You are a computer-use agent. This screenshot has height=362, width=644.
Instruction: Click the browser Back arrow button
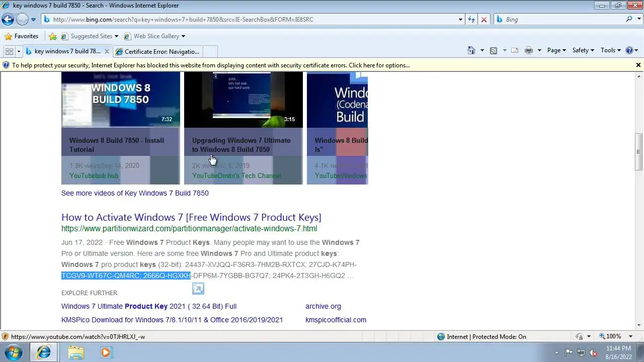tap(8, 20)
